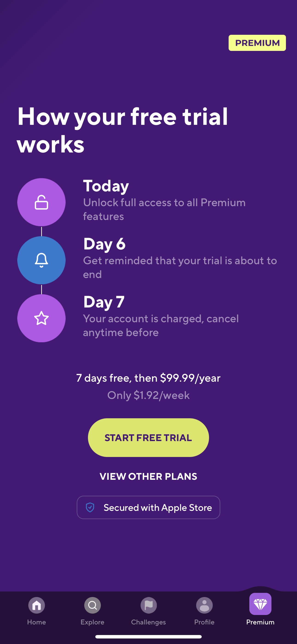Click the unlock icon beside Today

[x=41, y=202]
